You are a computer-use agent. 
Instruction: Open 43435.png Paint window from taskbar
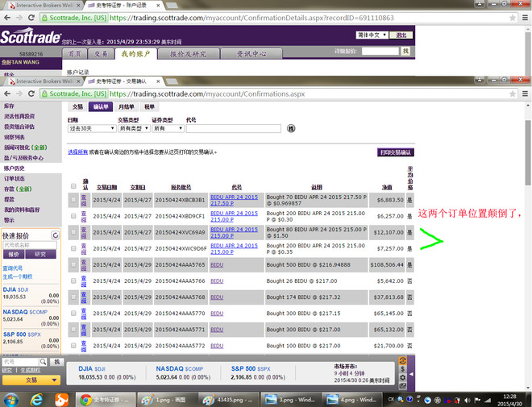228,400
